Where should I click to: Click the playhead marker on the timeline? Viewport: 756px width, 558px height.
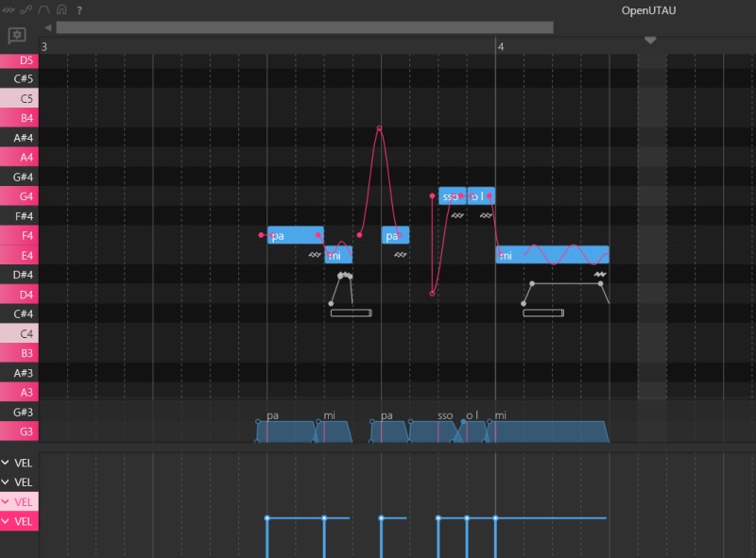tap(650, 41)
